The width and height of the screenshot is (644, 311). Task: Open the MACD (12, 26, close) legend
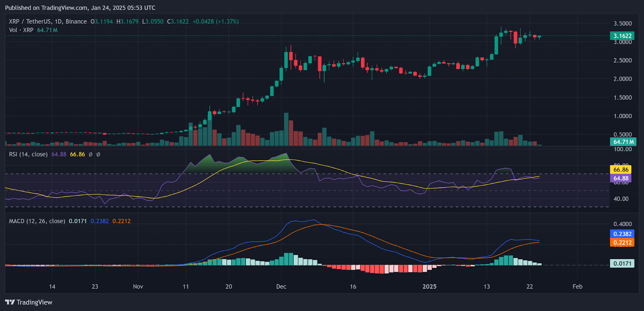tap(37, 221)
